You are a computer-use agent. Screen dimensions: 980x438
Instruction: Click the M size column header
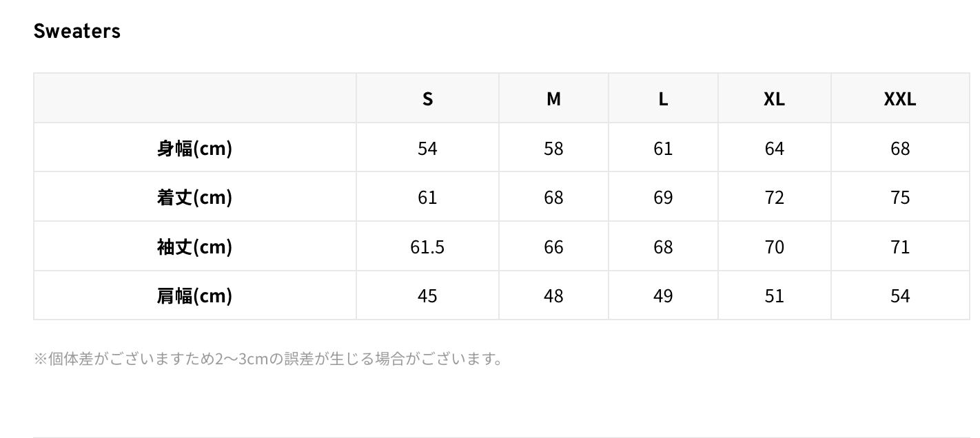[553, 98]
